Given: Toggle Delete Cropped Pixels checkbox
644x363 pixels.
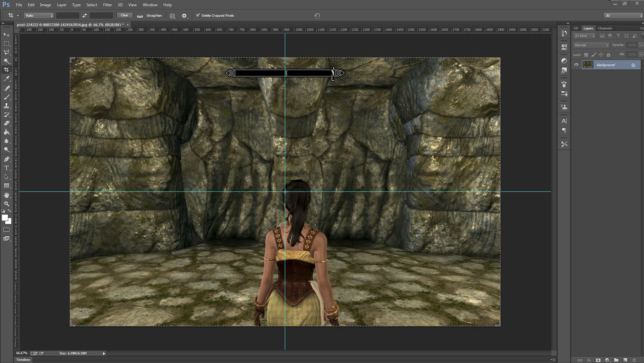Looking at the screenshot, I should (x=198, y=15).
